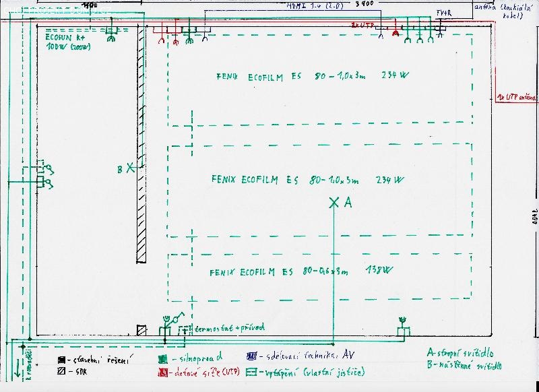539x392 pixels.
Task: Click the hatched SDK legend square
Action: coord(62,371)
